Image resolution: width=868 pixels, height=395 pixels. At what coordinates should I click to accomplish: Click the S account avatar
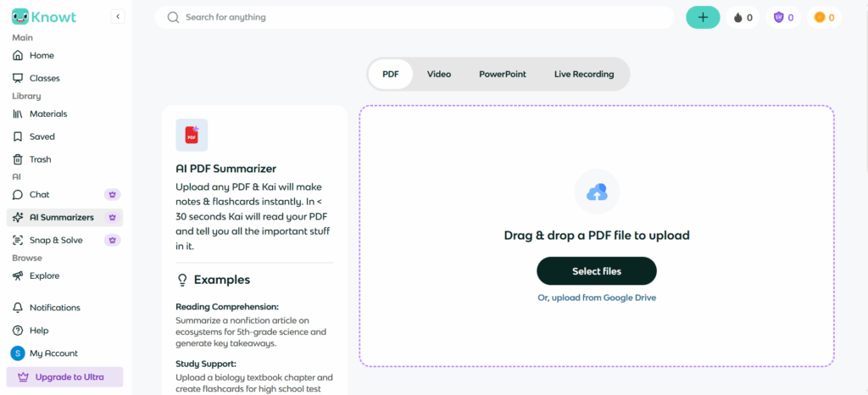18,353
